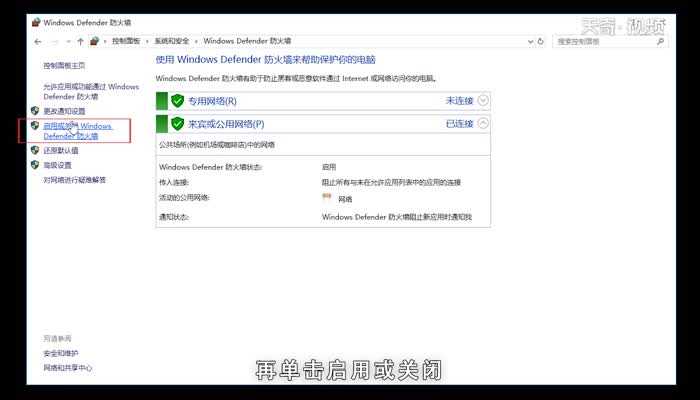Screen dimensions: 700x400
Task: Open 安全和维护 link
Action: tap(61, 354)
